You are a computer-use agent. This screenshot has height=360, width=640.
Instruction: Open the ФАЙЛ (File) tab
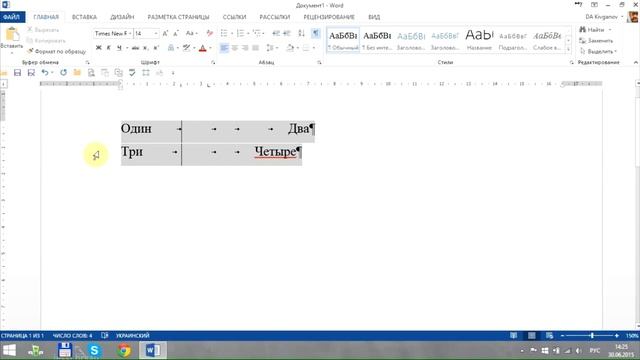pos(12,17)
